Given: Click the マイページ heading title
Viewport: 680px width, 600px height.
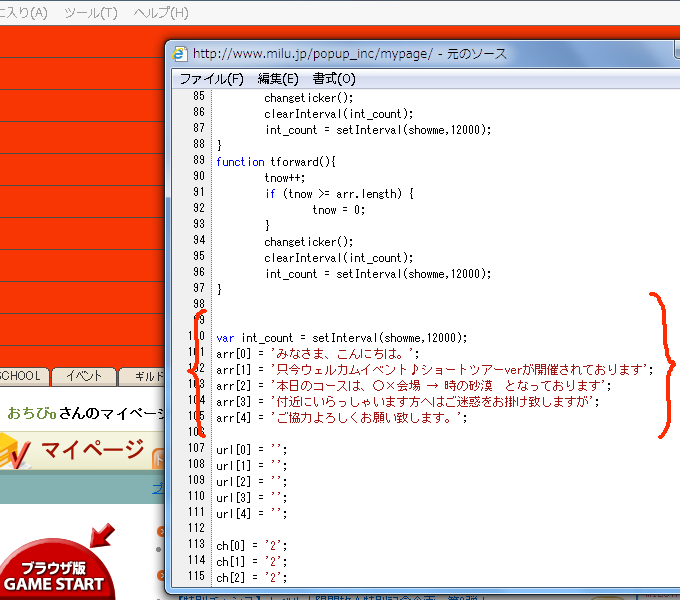Looking at the screenshot, I should [92, 451].
